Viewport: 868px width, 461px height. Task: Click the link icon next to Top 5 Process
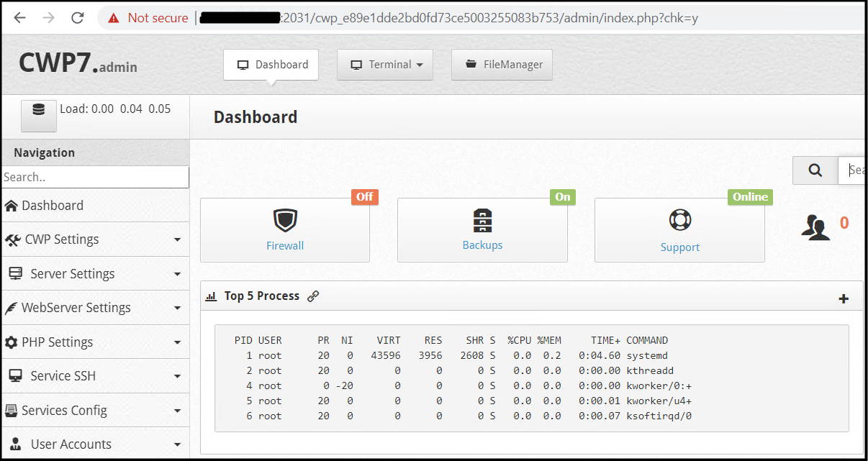tap(312, 296)
